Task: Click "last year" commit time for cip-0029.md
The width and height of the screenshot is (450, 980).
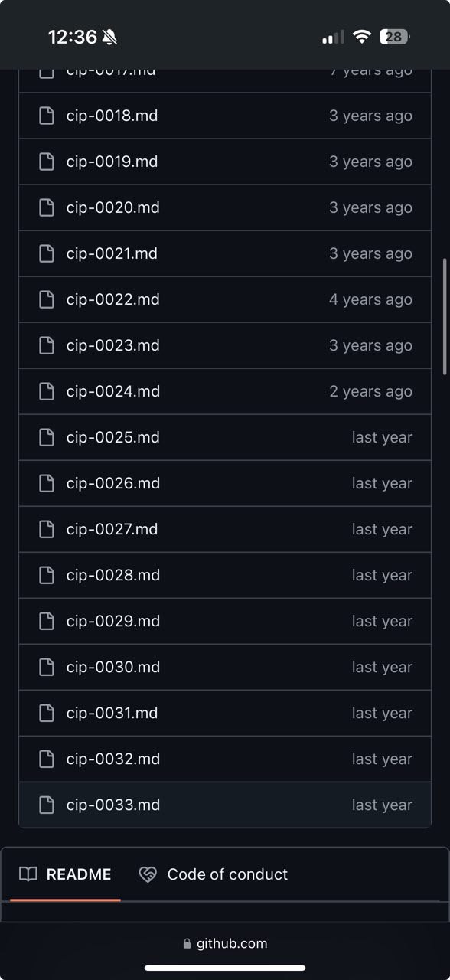Action: [382, 621]
